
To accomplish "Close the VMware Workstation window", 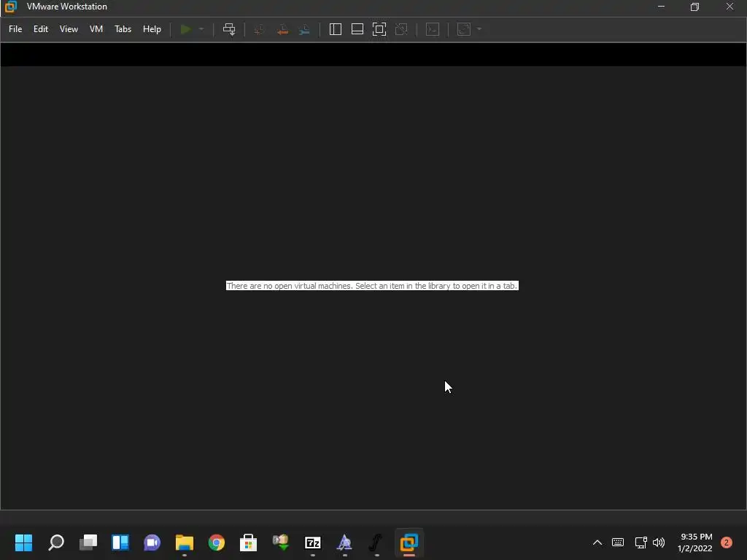I will pyautogui.click(x=729, y=7).
